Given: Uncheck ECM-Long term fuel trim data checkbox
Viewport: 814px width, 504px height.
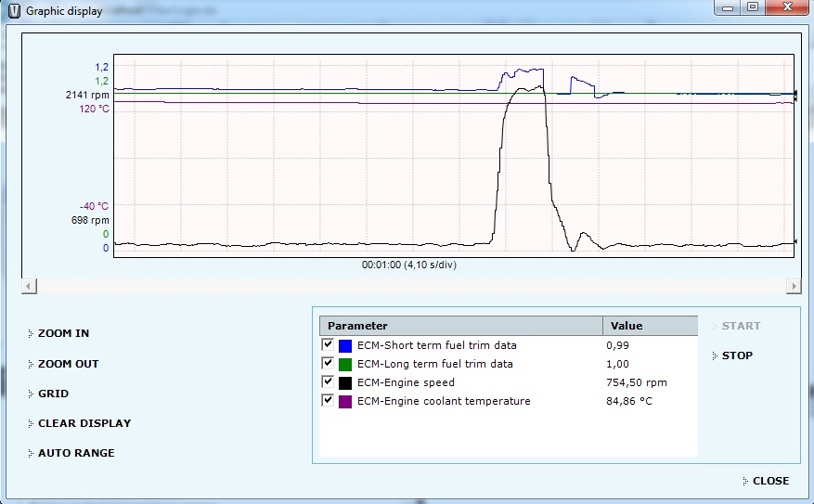Looking at the screenshot, I should 328,363.
